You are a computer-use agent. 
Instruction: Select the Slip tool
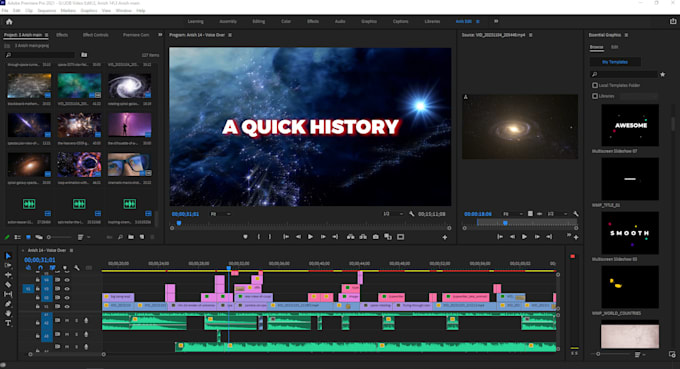(8, 294)
